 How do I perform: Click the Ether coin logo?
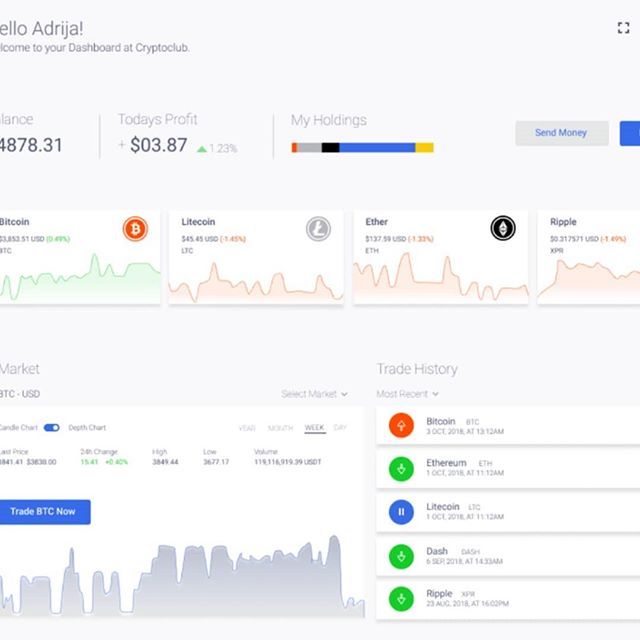[503, 228]
